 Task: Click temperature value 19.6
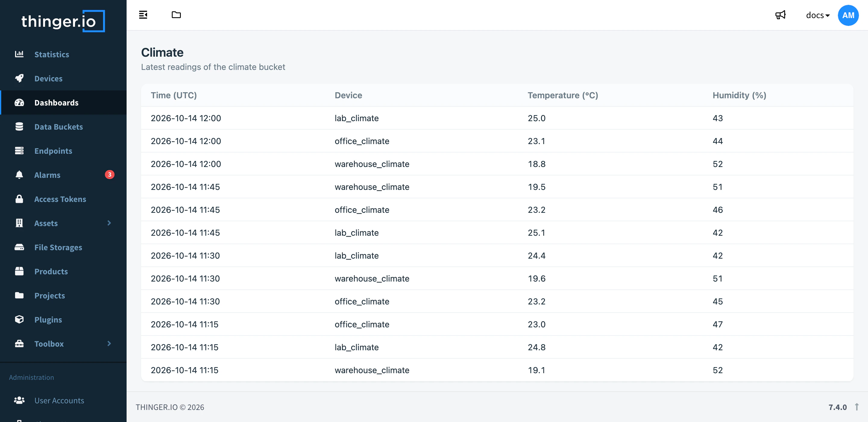(x=536, y=279)
